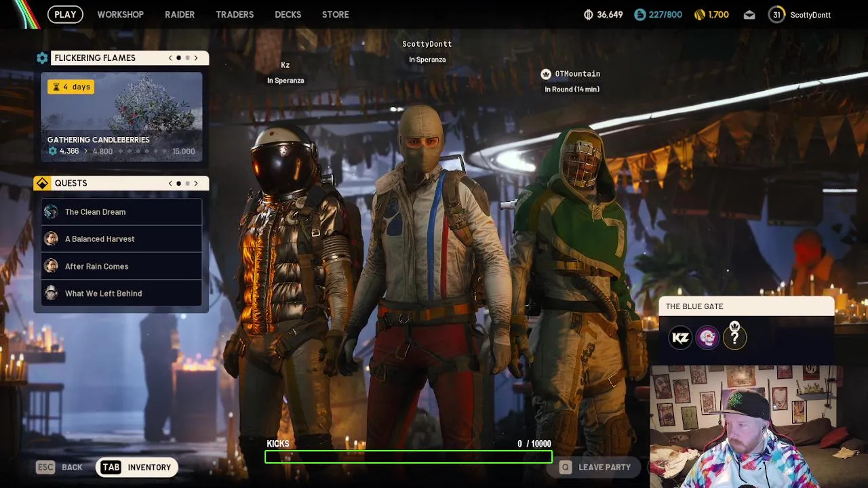
Task: Click the level 31 badge
Action: point(776,14)
